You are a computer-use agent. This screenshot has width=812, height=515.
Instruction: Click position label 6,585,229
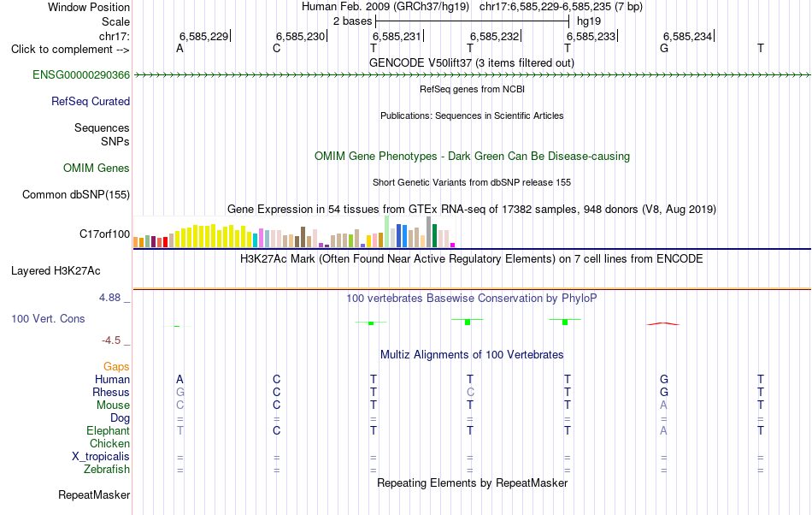coord(203,36)
